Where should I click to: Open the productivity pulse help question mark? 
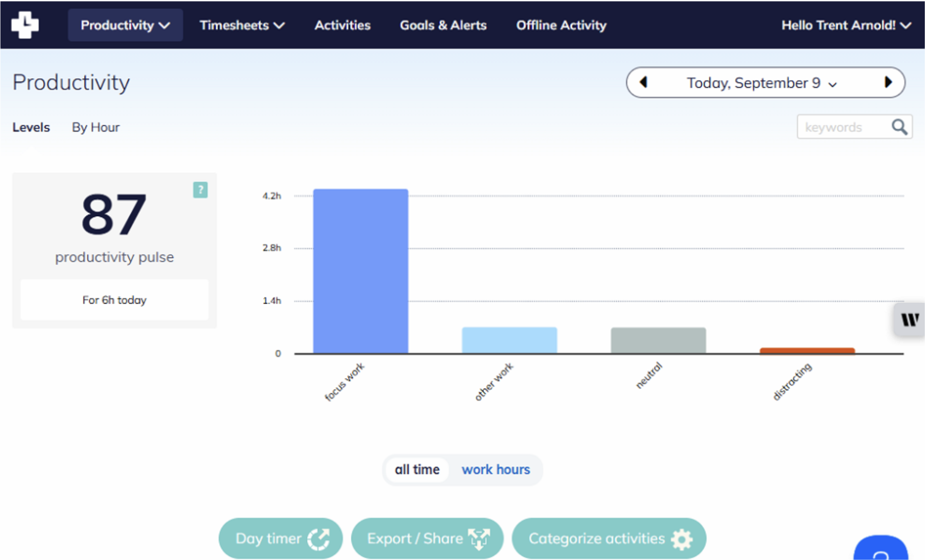click(x=200, y=191)
